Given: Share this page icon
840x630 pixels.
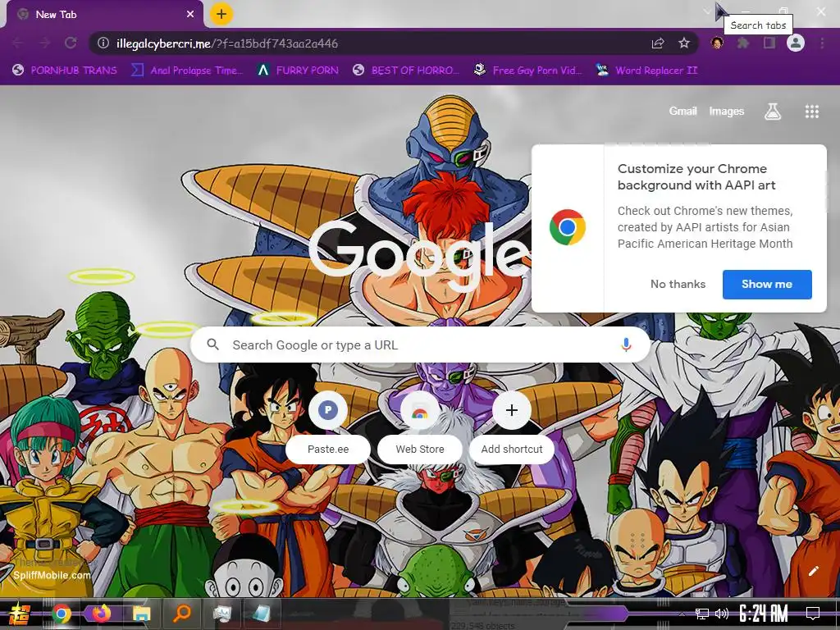Looking at the screenshot, I should coord(658,43).
